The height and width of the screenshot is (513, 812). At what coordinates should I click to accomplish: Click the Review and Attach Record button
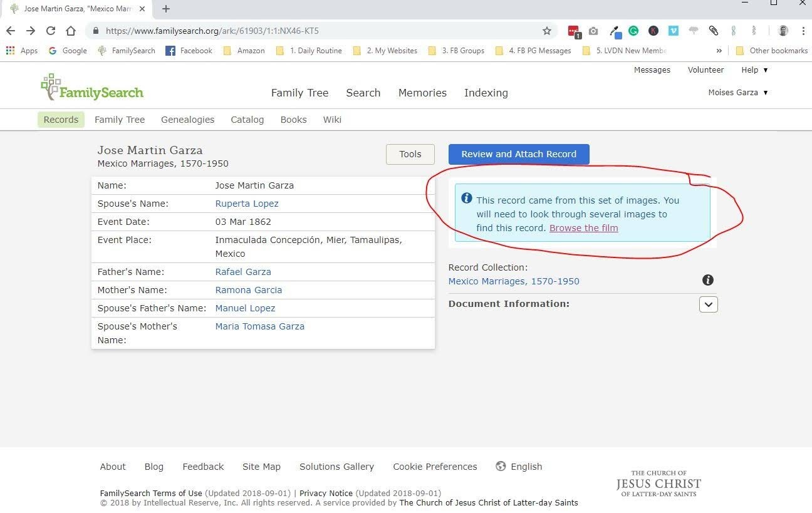pos(519,154)
